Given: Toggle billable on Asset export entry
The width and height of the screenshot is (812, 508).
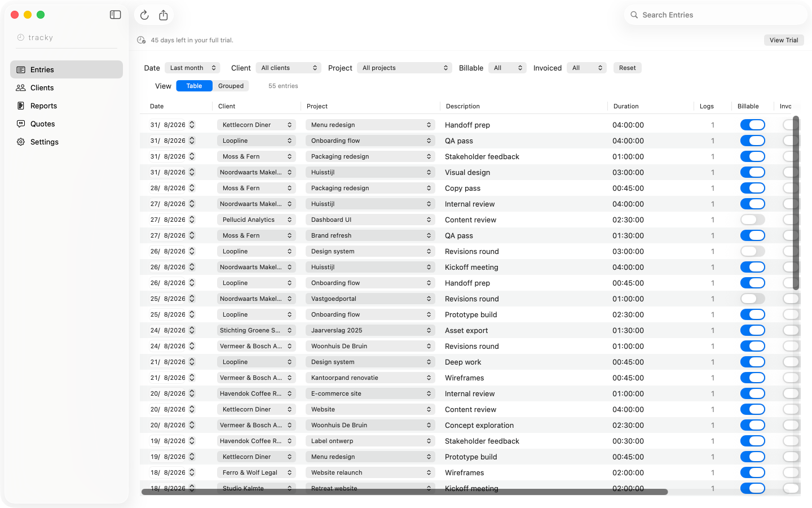Looking at the screenshot, I should pos(753,331).
